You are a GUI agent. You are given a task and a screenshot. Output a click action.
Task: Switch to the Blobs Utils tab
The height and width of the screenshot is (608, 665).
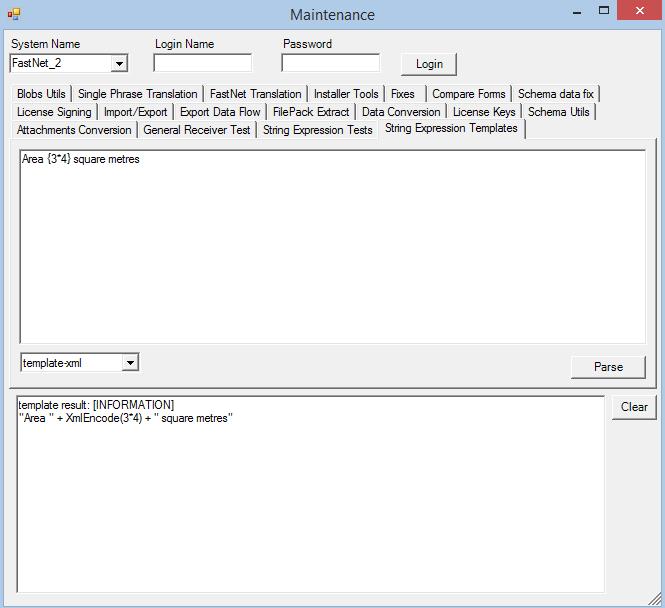click(41, 94)
